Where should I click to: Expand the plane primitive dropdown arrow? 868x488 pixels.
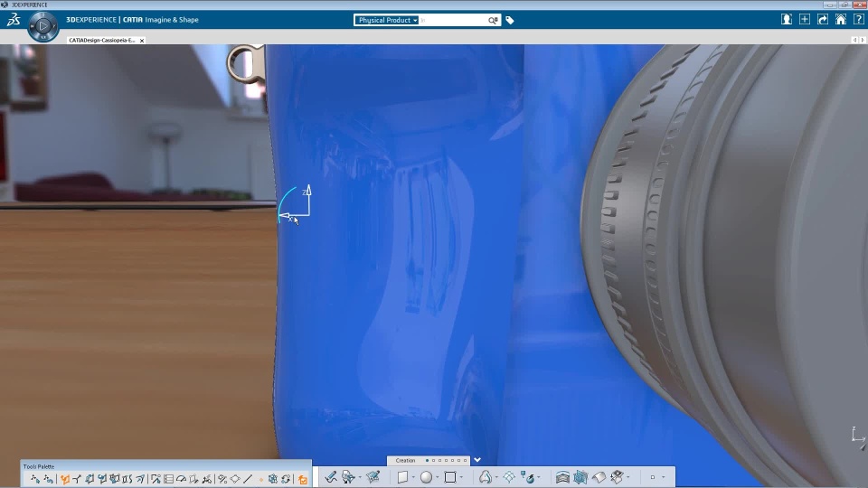[x=413, y=477]
